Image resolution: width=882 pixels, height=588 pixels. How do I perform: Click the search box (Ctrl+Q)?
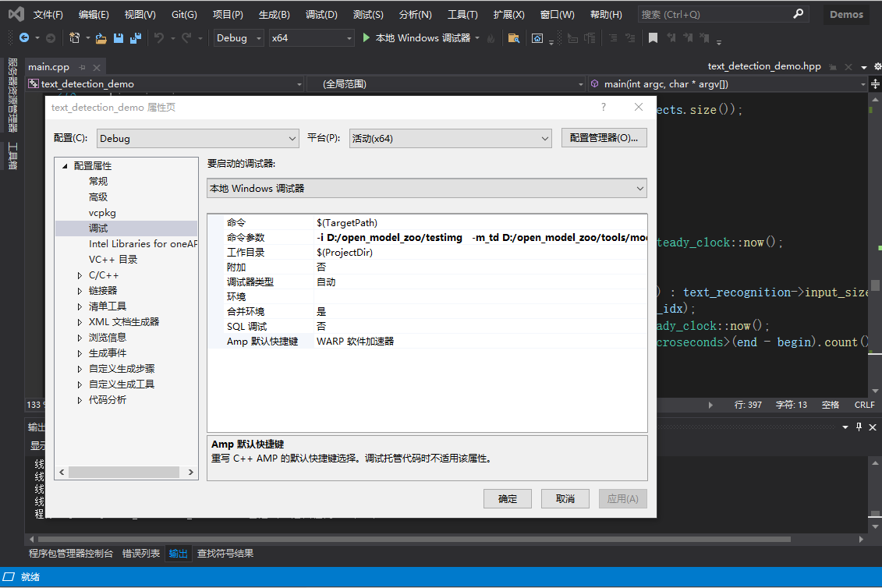coord(723,14)
